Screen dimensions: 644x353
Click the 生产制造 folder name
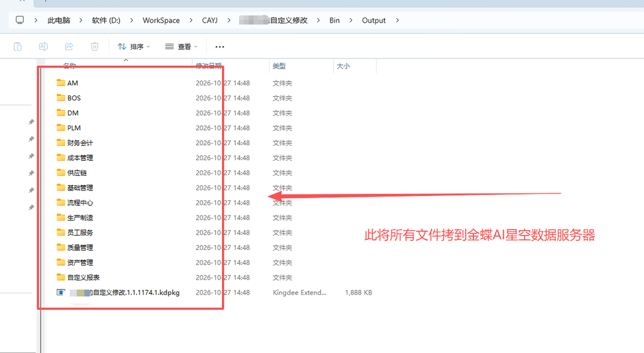(x=80, y=218)
